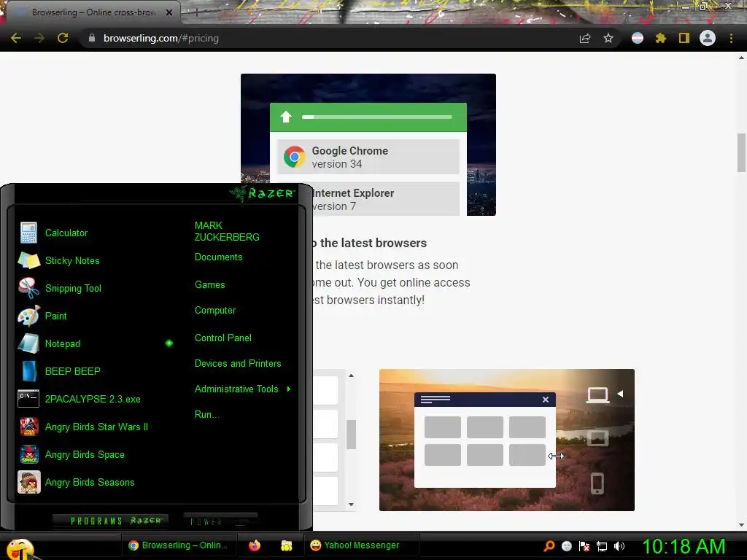
Task: Launch BEEP BEEP program icon
Action: 28,371
